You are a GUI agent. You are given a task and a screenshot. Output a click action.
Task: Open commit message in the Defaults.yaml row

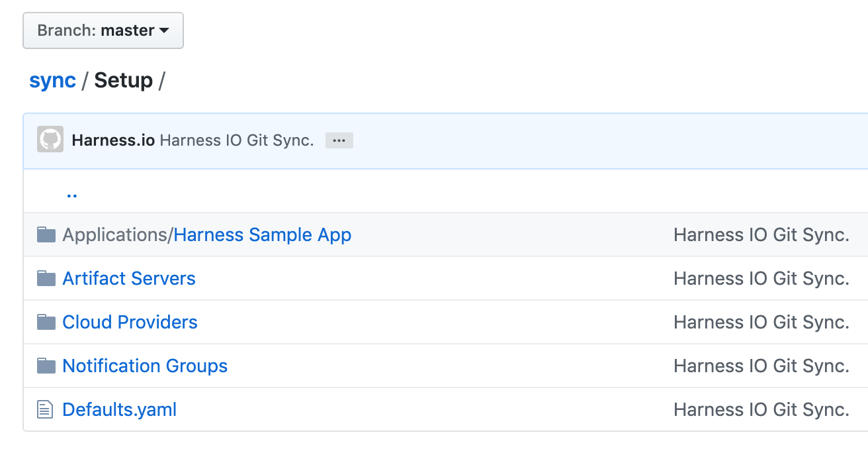(761, 409)
